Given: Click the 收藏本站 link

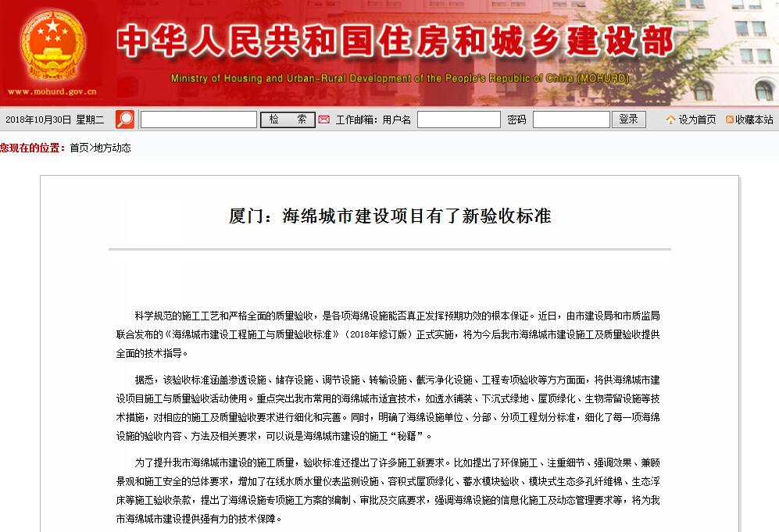Looking at the screenshot, I should coord(754,120).
